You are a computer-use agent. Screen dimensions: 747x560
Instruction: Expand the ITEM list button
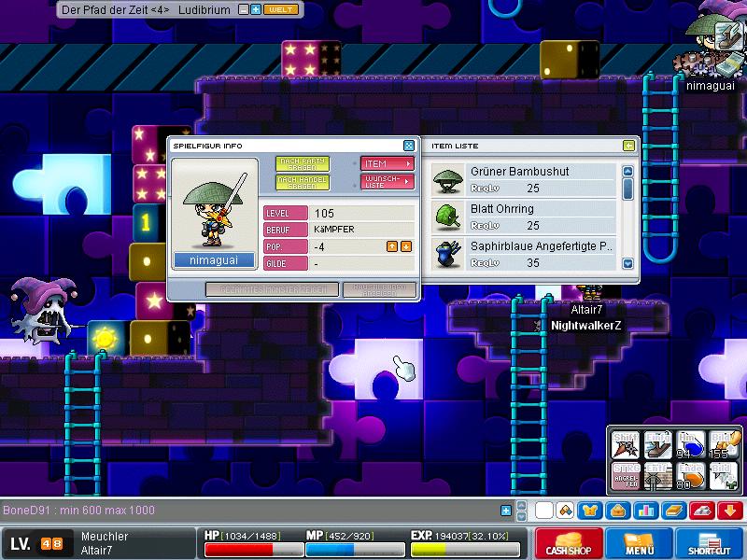(x=387, y=163)
